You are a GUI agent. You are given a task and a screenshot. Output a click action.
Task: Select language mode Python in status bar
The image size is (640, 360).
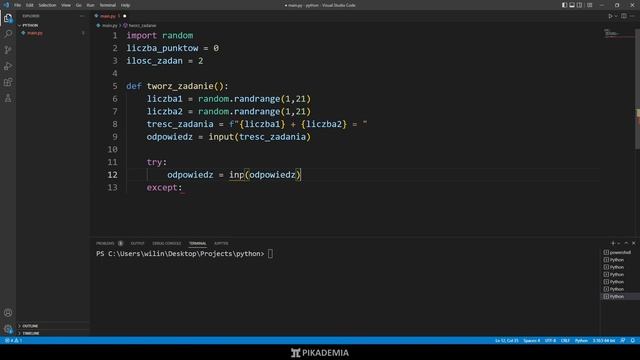[x=581, y=340]
